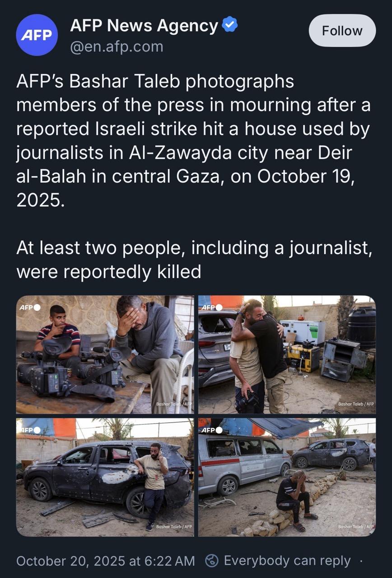Screen dimensions: 392x578
Task: Open AFP News Agency display name
Action: click(144, 26)
